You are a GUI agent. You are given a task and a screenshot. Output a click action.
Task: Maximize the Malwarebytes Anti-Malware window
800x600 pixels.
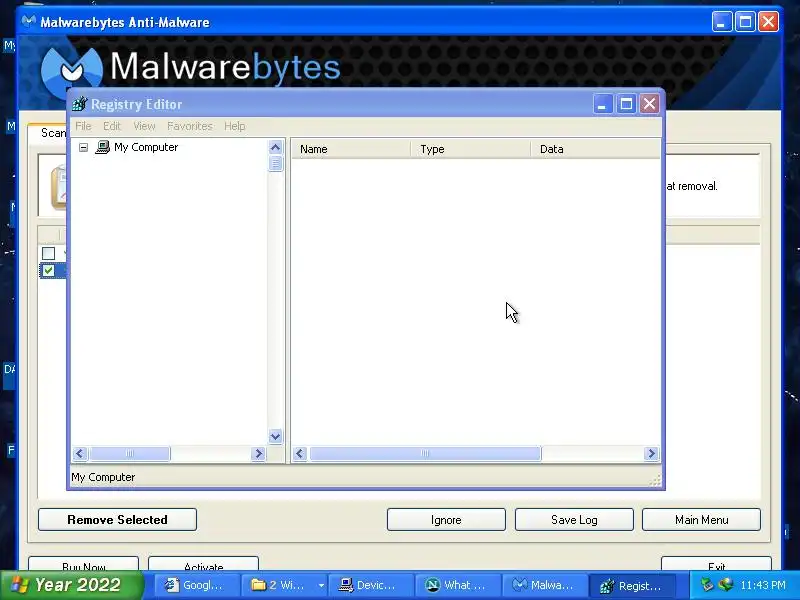point(745,22)
